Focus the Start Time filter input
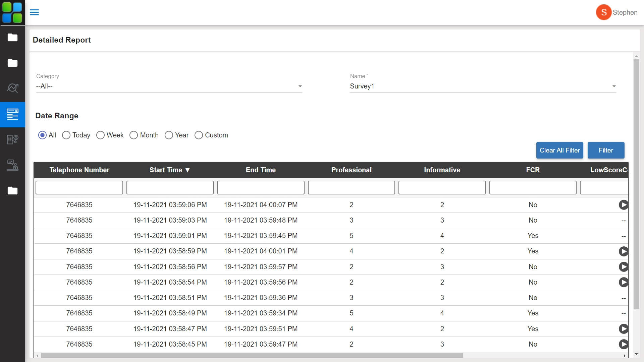 point(170,187)
